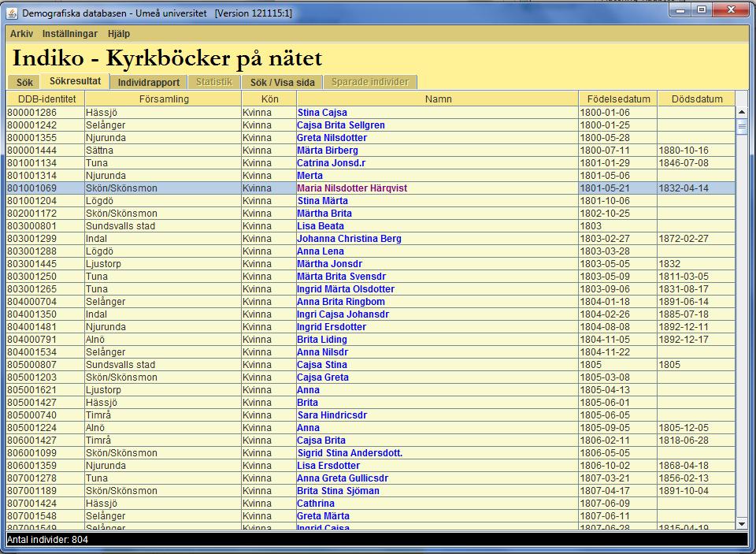
Task: Open the Cajsa Greta record
Action: (x=323, y=377)
